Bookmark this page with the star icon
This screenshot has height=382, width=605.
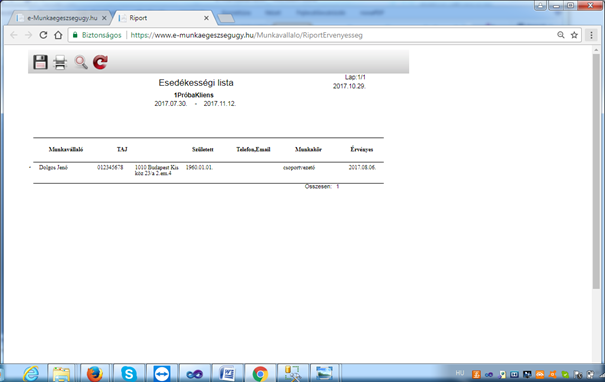(574, 35)
